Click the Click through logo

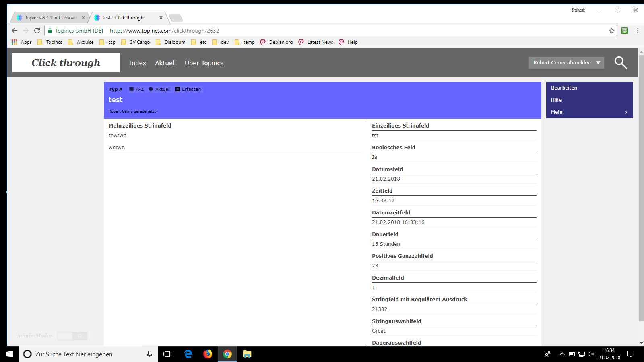66,63
